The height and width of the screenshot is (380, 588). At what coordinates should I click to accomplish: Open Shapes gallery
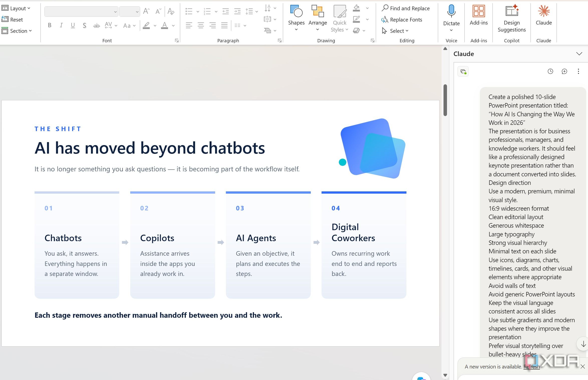click(296, 18)
